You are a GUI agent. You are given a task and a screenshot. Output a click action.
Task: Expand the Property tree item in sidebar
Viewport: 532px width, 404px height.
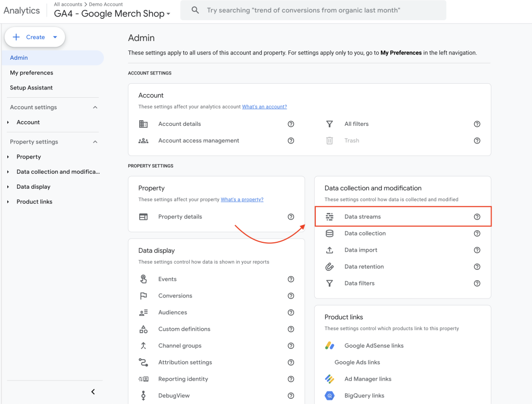tap(8, 157)
